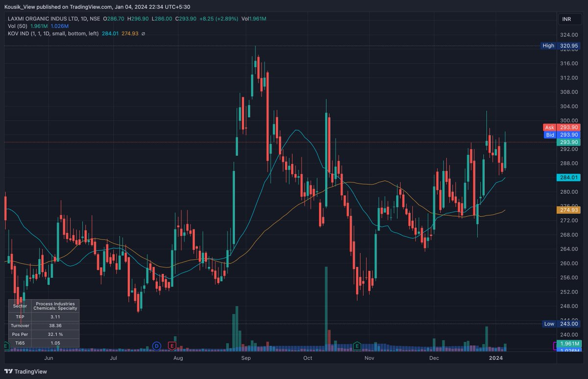Click the Ti65 value 1.05 cell
588x379 pixels.
[x=54, y=343]
